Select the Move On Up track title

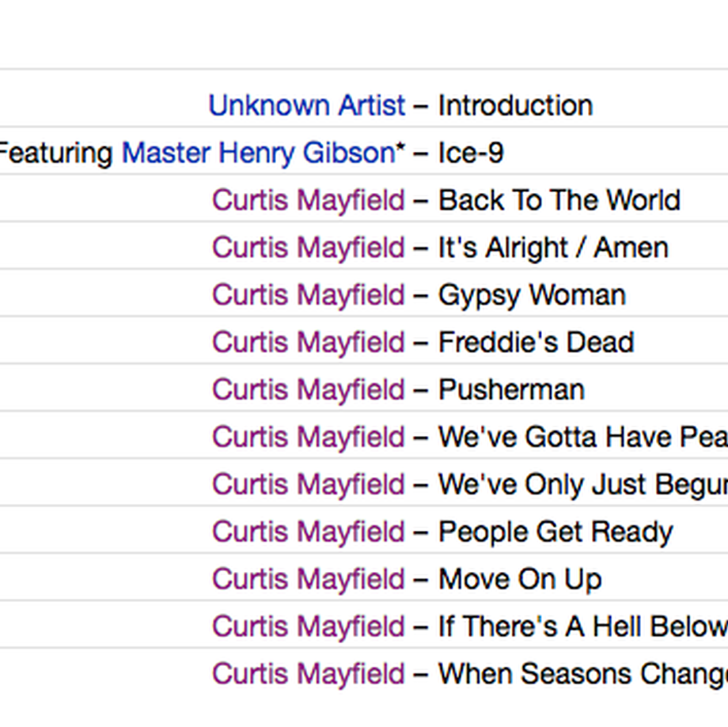click(x=520, y=580)
